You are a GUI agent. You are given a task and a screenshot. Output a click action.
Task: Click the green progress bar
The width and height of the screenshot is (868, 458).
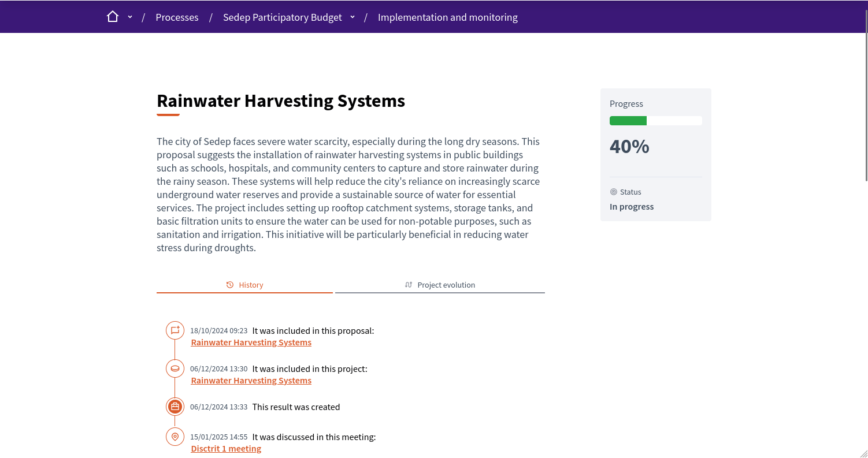pos(628,121)
